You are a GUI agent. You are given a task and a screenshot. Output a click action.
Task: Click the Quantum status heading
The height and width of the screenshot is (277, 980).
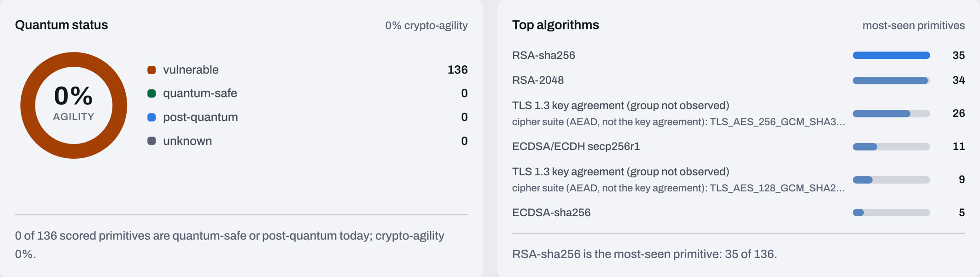pos(61,25)
